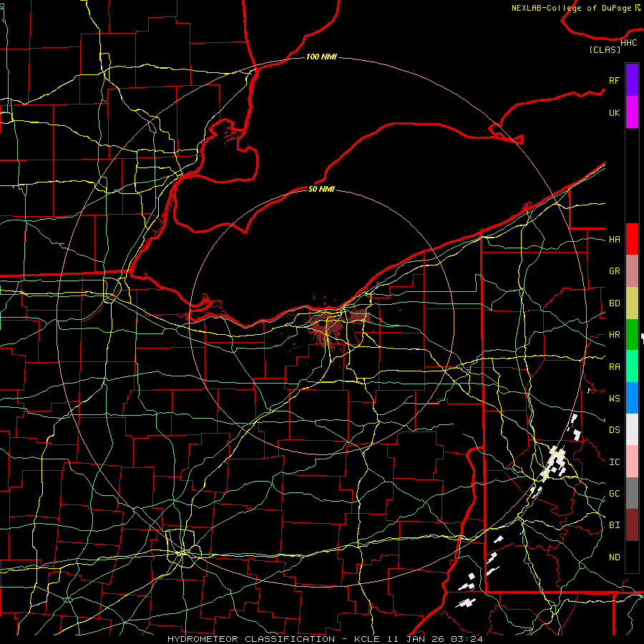
Task: Click the "HHC" product label
Action: point(629,43)
